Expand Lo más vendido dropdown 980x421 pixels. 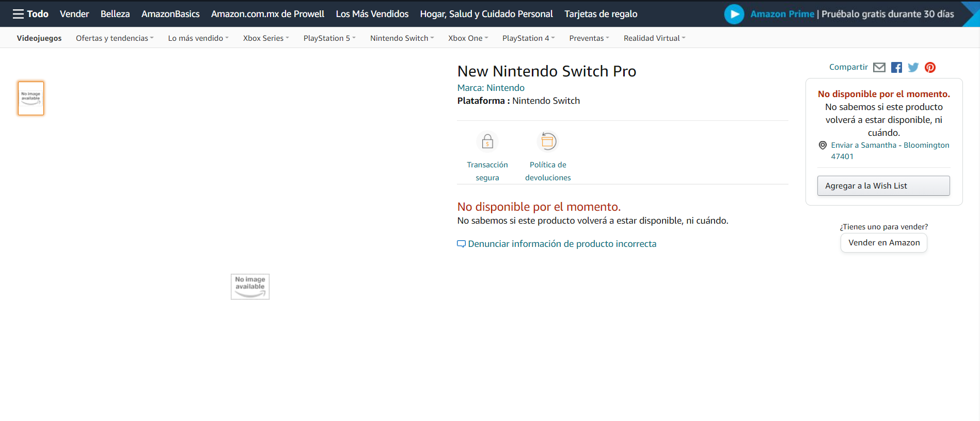click(x=198, y=38)
